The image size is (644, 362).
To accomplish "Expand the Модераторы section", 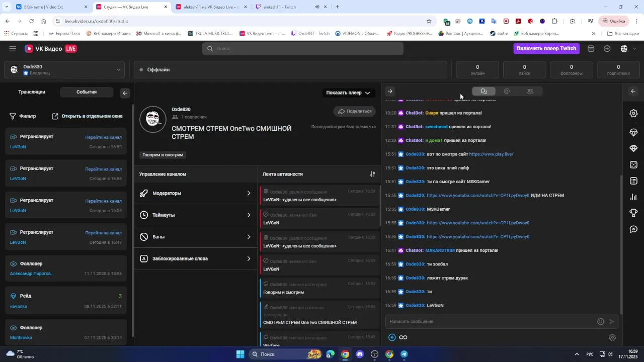I will click(195, 193).
